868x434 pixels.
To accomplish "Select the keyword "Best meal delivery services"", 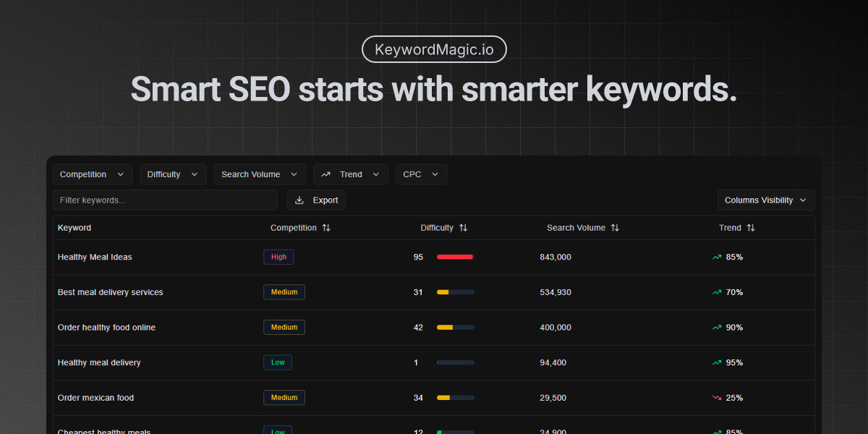I will coord(111,292).
